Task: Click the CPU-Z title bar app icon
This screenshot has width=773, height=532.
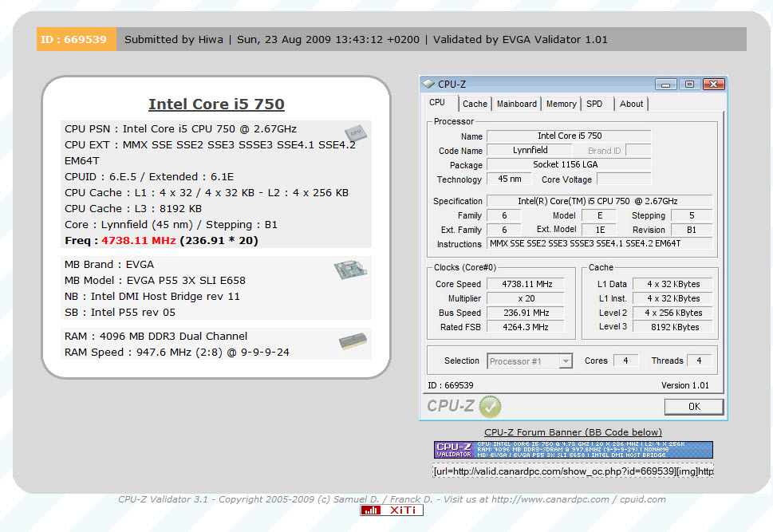Action: tap(428, 84)
